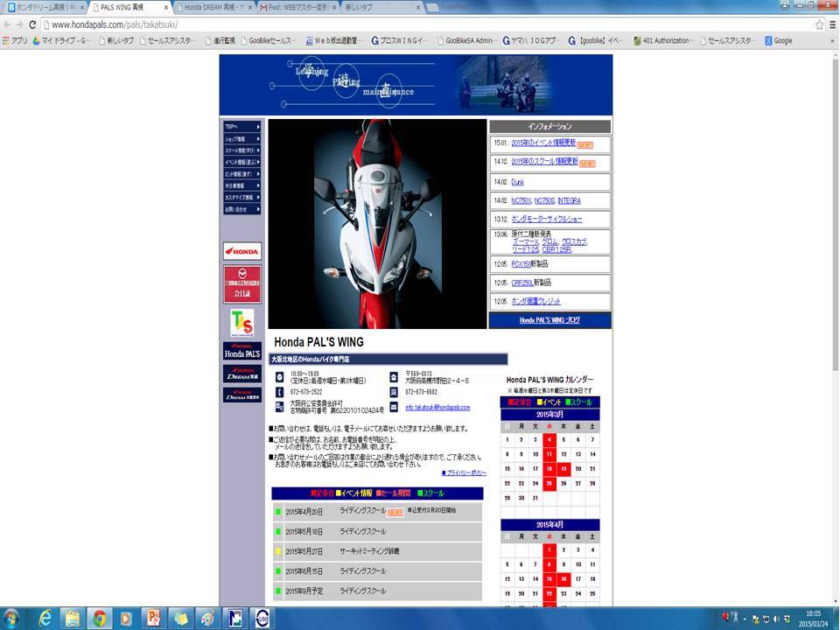The image size is (840, 630).
Task: Switch to the Honda DREAM 高槻 browser tab
Action: pos(213,8)
